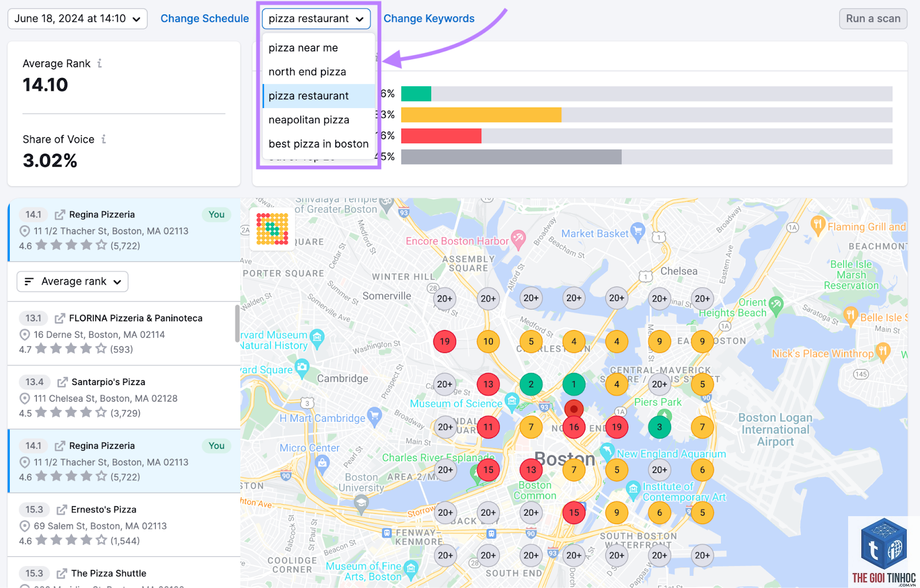Viewport: 920px width, 588px height.
Task: Click Museum of Science map pin
Action: [511, 401]
